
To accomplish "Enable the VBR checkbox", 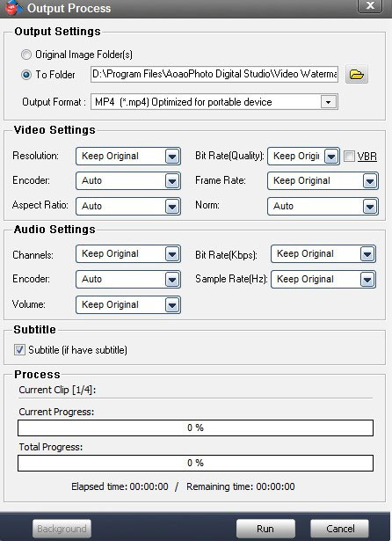I will pyautogui.click(x=349, y=157).
